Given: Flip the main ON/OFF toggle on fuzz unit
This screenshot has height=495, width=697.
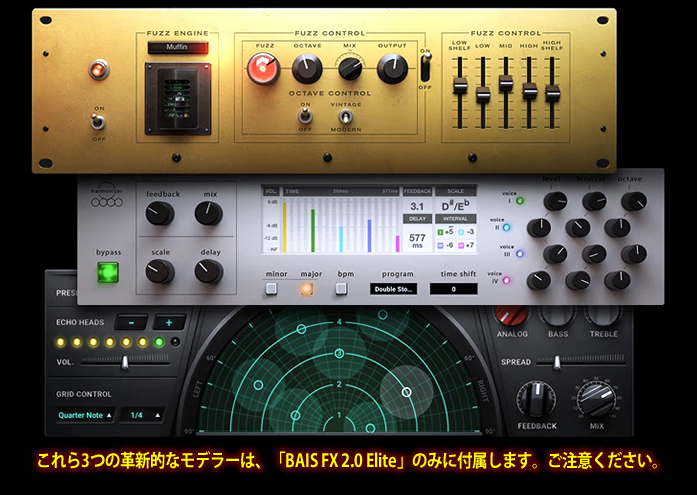Looking at the screenshot, I should [98, 121].
